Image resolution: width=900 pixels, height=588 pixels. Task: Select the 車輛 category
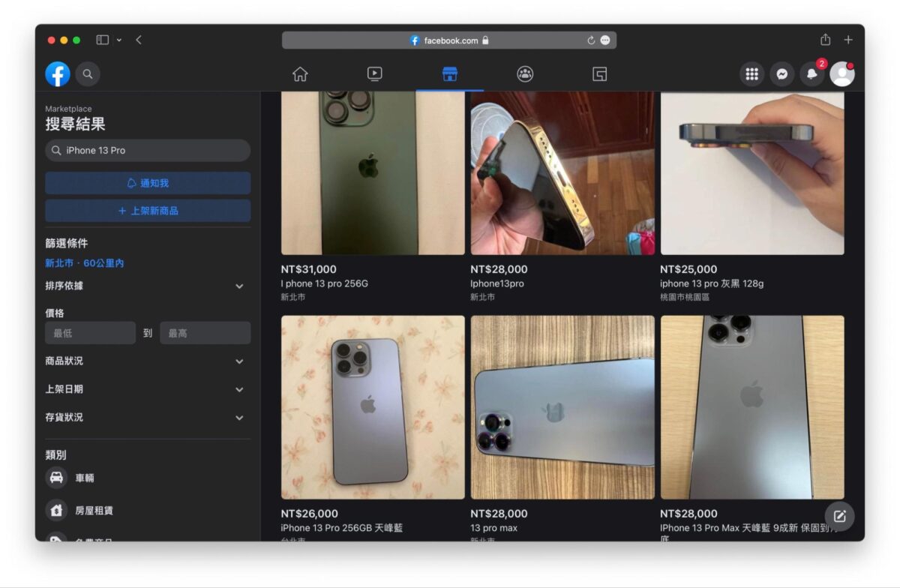coord(148,478)
